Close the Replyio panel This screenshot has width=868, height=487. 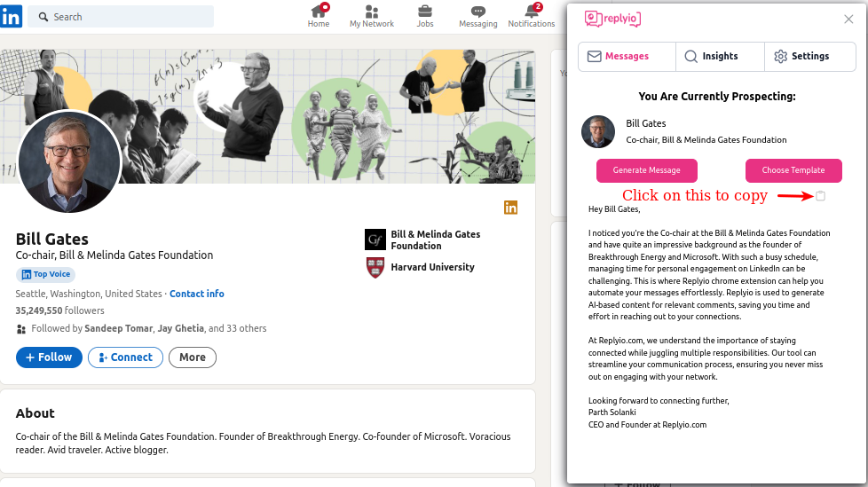pos(848,19)
